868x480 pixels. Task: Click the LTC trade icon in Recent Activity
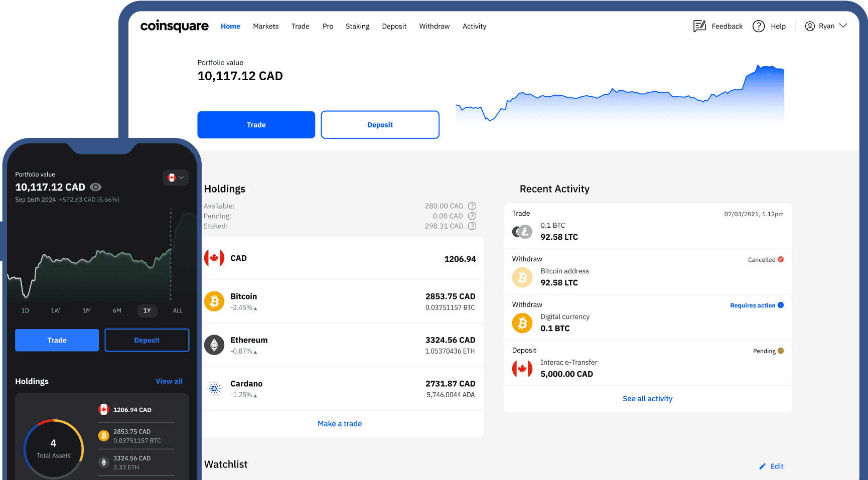[x=522, y=232]
